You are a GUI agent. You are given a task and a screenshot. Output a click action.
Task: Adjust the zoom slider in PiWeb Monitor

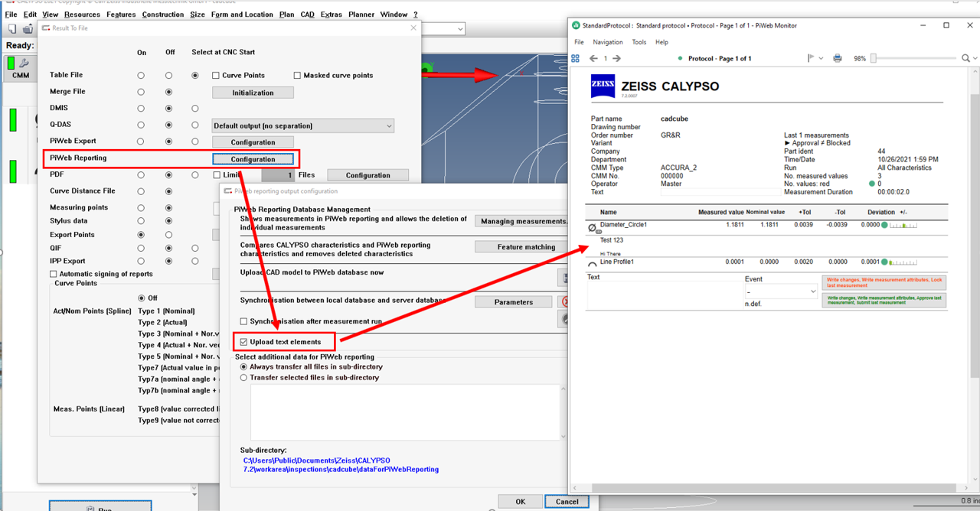click(874, 58)
